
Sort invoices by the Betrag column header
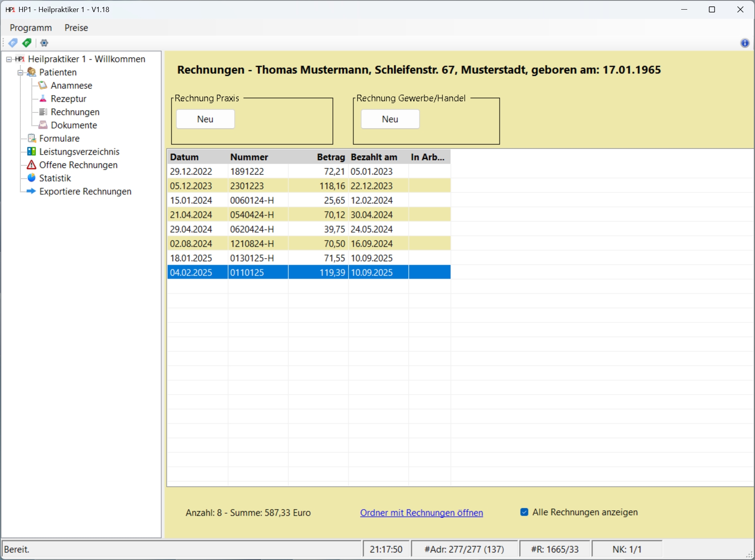(x=330, y=157)
